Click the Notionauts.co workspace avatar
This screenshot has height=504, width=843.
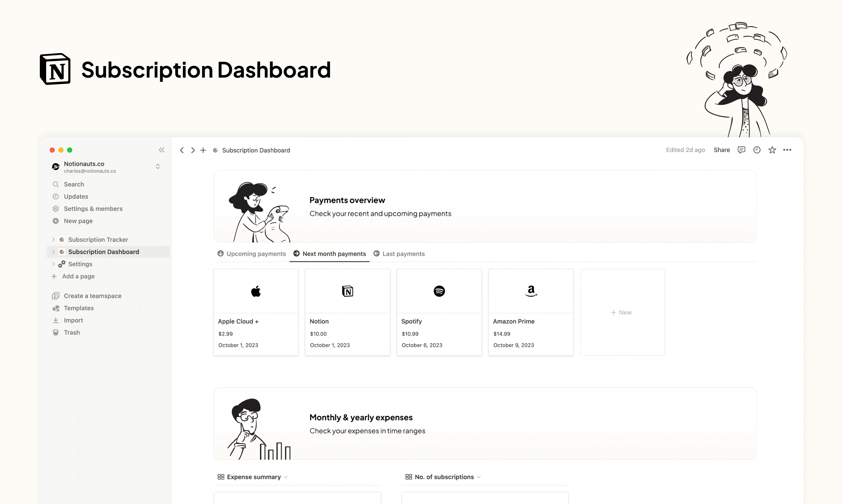[56, 166]
